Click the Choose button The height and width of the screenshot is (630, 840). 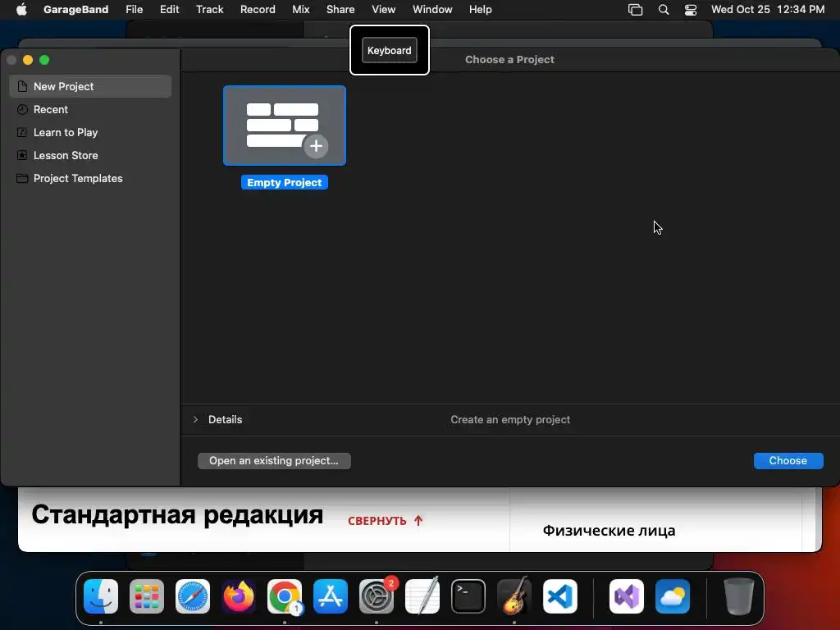(788, 461)
